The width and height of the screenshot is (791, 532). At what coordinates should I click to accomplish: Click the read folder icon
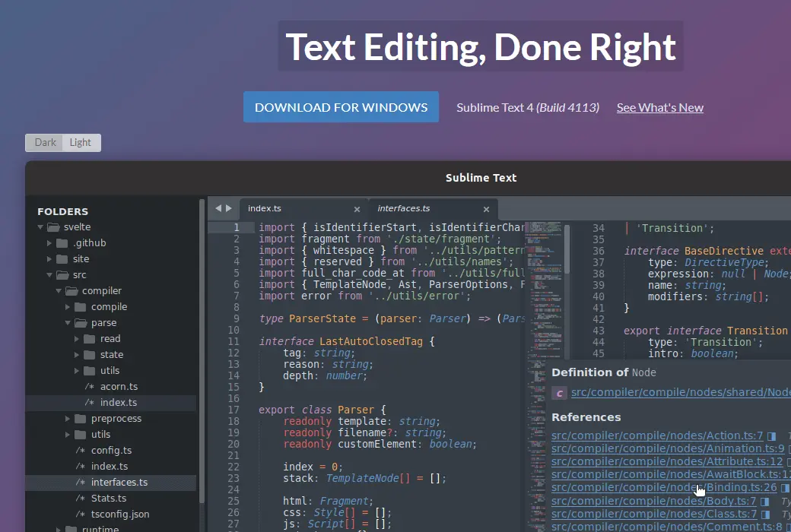click(x=89, y=339)
